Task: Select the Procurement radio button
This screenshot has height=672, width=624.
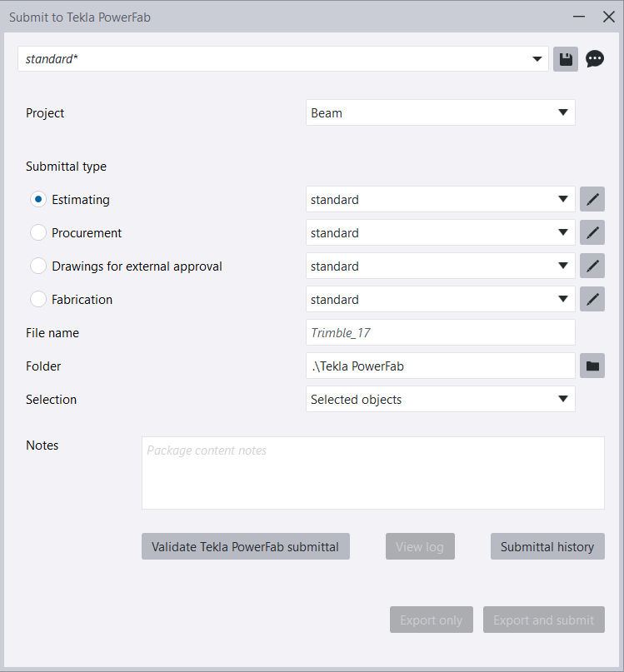Action: [38, 233]
